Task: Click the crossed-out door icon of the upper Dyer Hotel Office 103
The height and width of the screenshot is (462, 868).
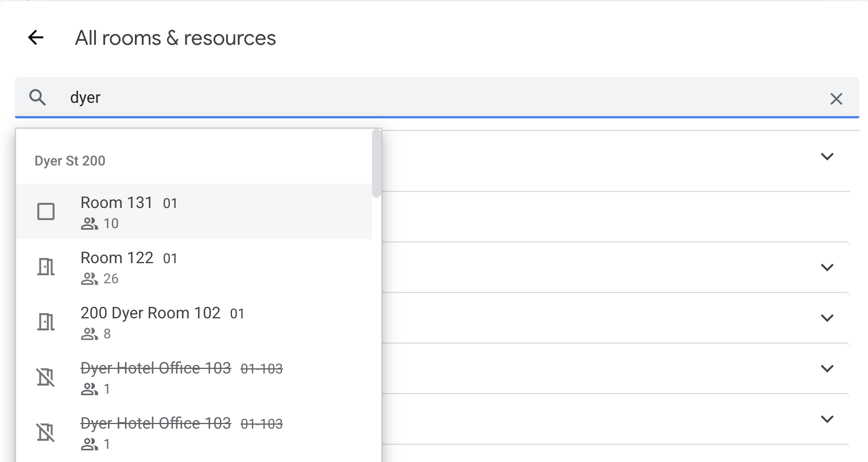Action: (46, 378)
